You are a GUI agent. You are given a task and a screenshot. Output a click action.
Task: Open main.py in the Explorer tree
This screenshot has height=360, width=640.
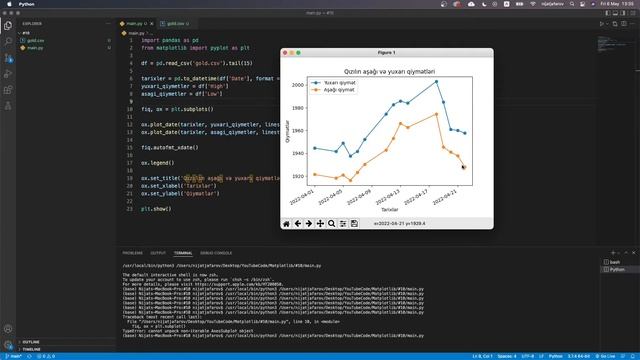(x=35, y=48)
